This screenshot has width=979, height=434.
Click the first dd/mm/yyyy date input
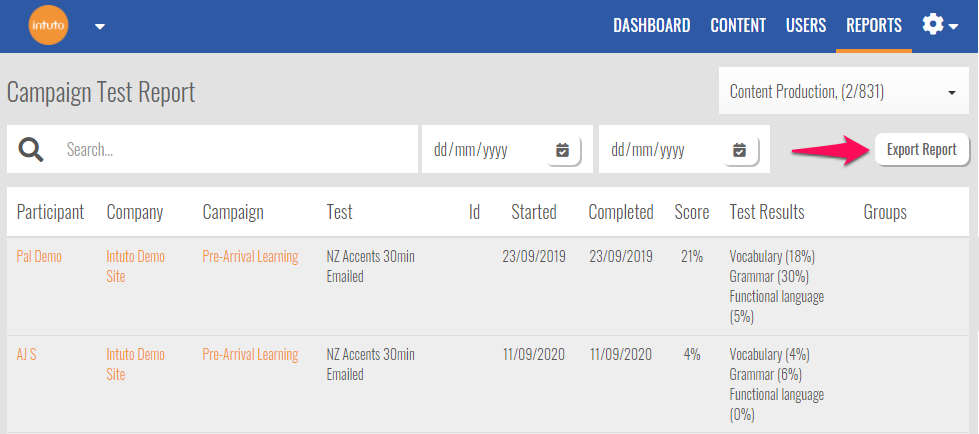click(485, 150)
